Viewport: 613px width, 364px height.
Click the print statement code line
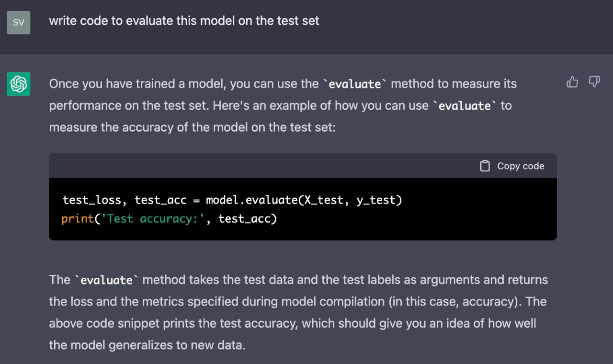tap(170, 219)
